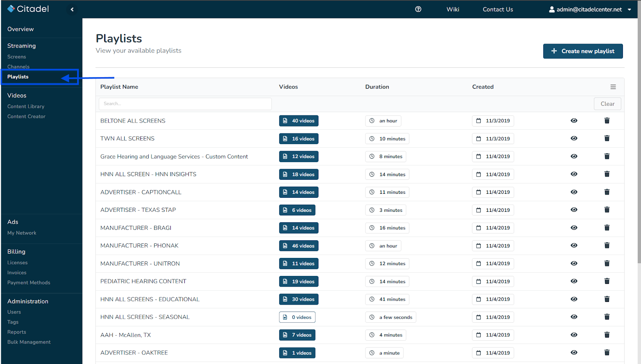Go to Screens in the sidebar
Image resolution: width=641 pixels, height=364 pixels.
point(16,57)
